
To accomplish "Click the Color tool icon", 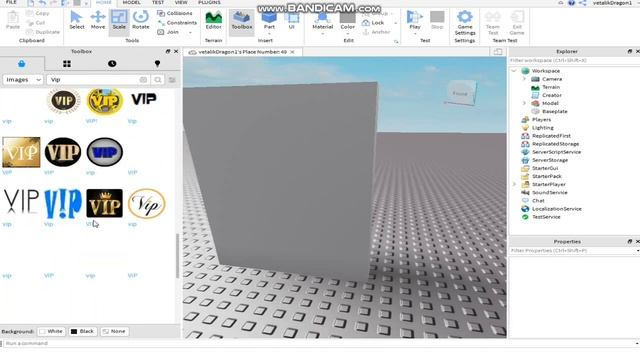I will click(348, 20).
